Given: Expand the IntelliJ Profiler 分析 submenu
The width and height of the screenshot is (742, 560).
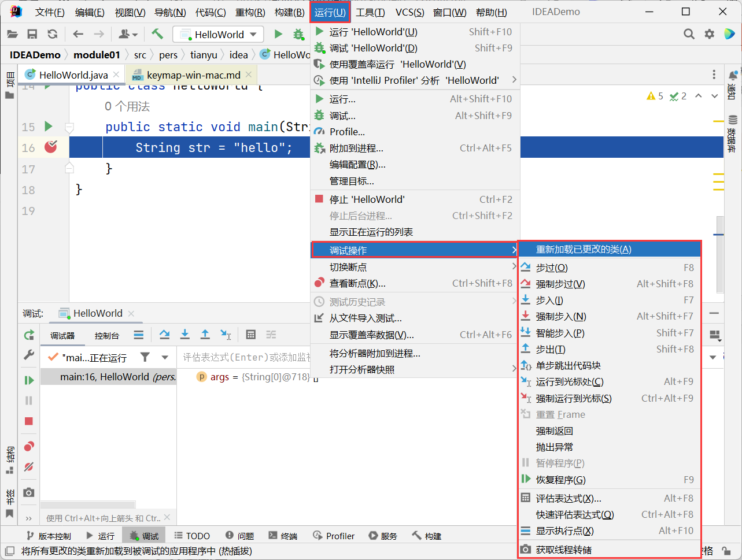Looking at the screenshot, I should 415,80.
